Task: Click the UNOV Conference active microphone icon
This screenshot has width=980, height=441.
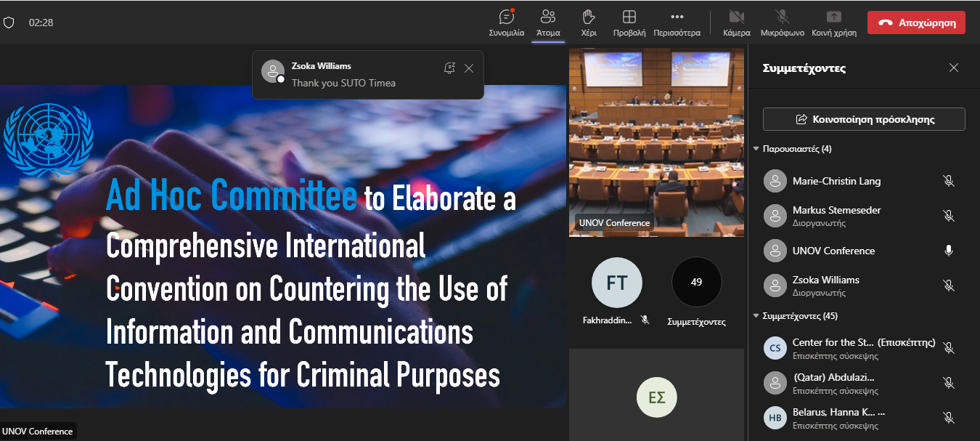Action: pyautogui.click(x=948, y=251)
